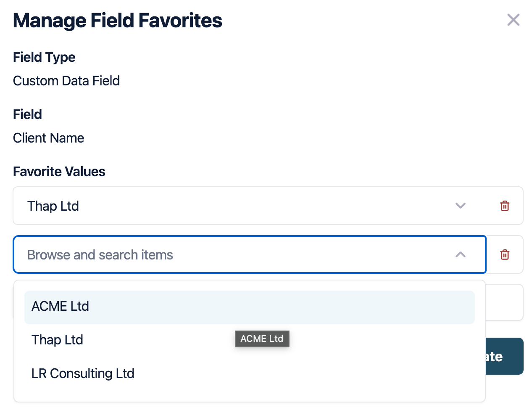Click trash icon beside the search field
The width and height of the screenshot is (532, 410).
pos(505,254)
